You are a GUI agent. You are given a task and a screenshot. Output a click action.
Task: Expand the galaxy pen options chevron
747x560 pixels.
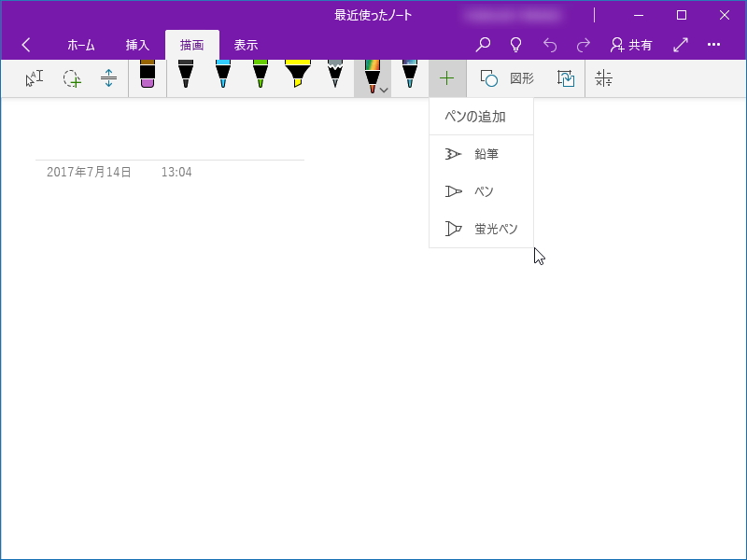383,89
